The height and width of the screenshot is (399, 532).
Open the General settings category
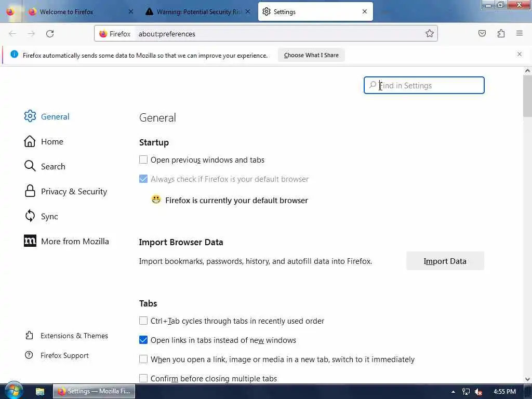pyautogui.click(x=47, y=116)
